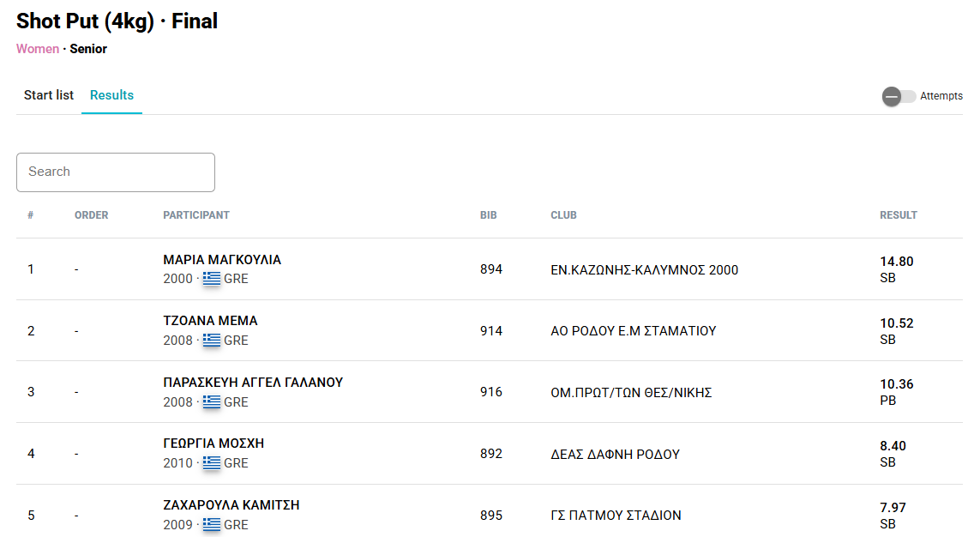Click Greek flag under ΓΕΩΡΓΙΑ ΜΟΣΧΗ
The height and width of the screenshot is (537, 980).
coord(212,463)
